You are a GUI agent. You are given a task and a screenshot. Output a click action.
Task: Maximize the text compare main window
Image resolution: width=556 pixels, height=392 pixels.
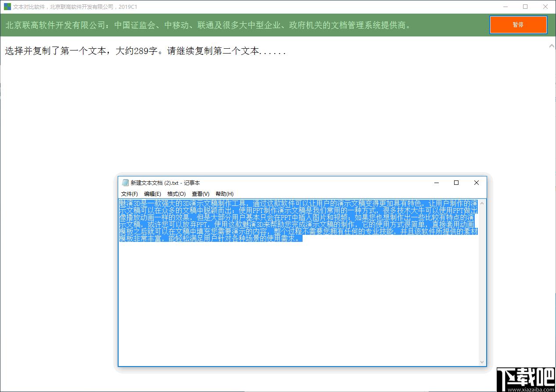pos(526,7)
